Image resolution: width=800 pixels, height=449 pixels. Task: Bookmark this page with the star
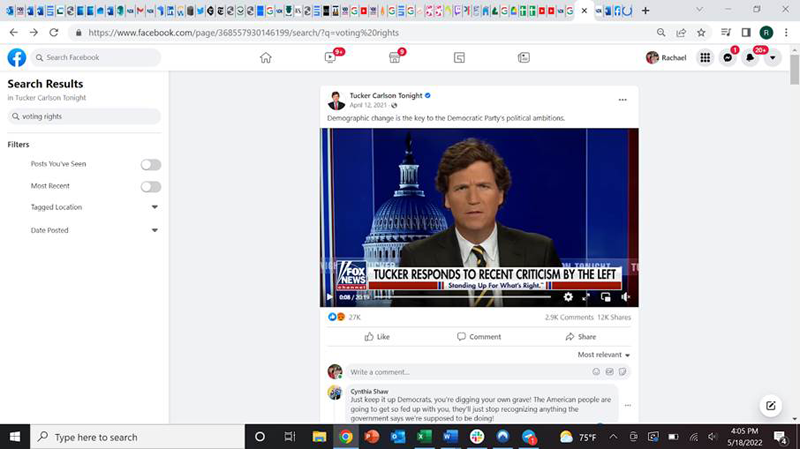[701, 32]
